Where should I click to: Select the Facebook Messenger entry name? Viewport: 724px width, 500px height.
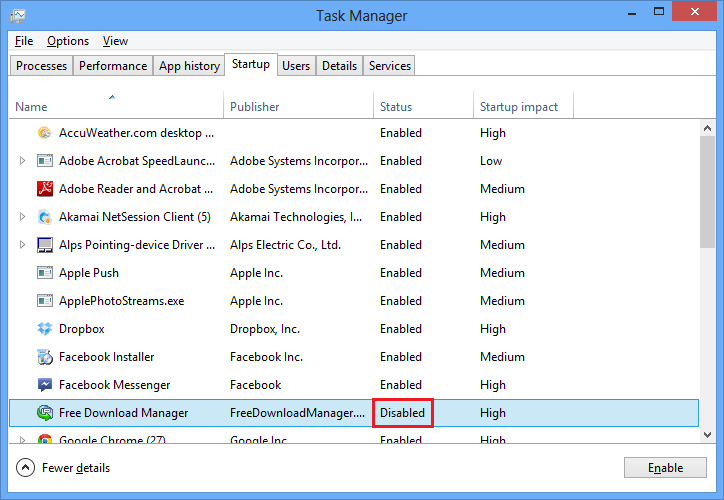115,385
